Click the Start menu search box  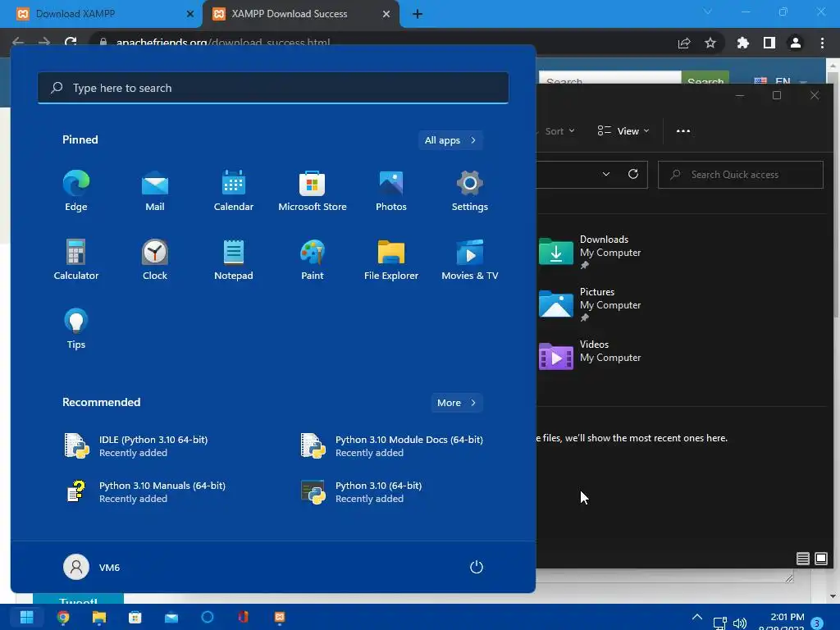pyautogui.click(x=273, y=88)
